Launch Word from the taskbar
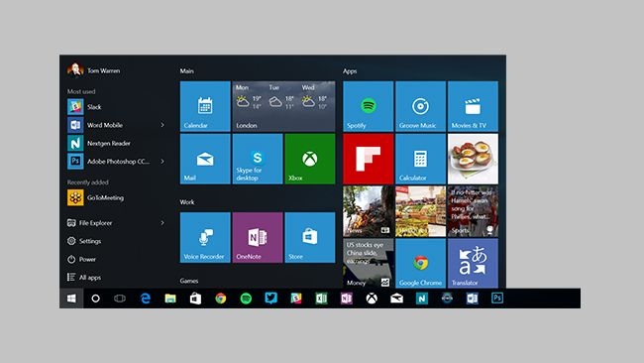 [x=472, y=299]
